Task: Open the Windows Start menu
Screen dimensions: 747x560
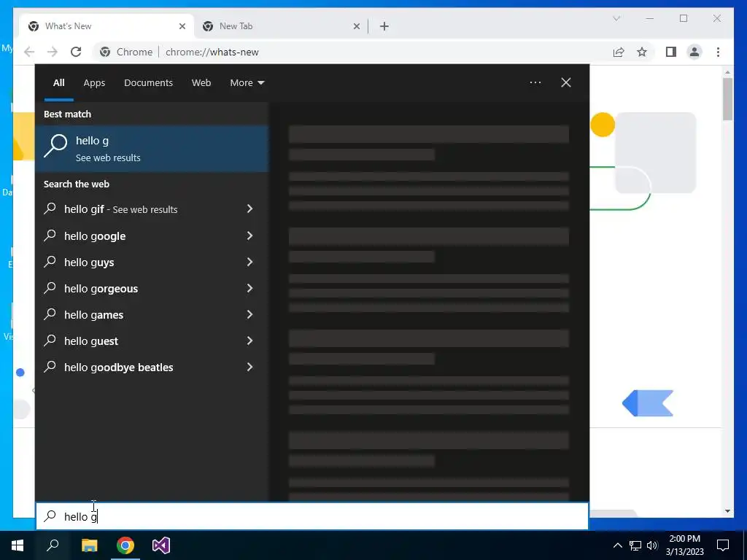Action: (x=18, y=545)
